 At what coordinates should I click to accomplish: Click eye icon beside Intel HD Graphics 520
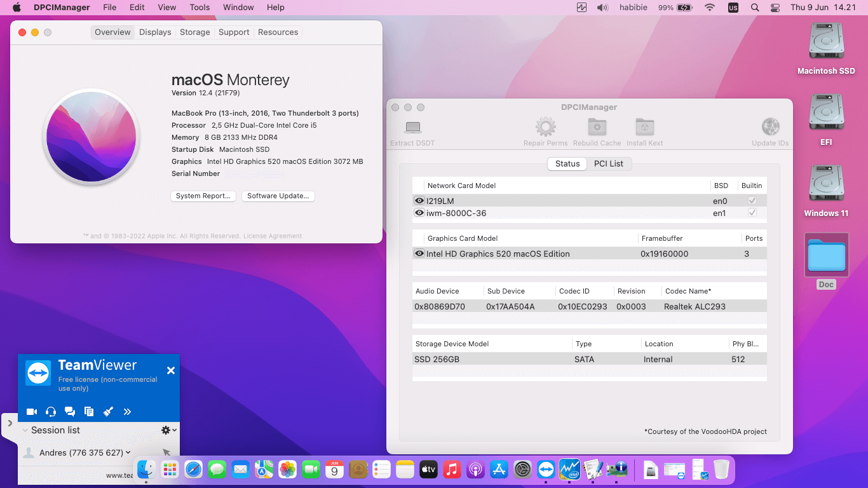coord(419,254)
